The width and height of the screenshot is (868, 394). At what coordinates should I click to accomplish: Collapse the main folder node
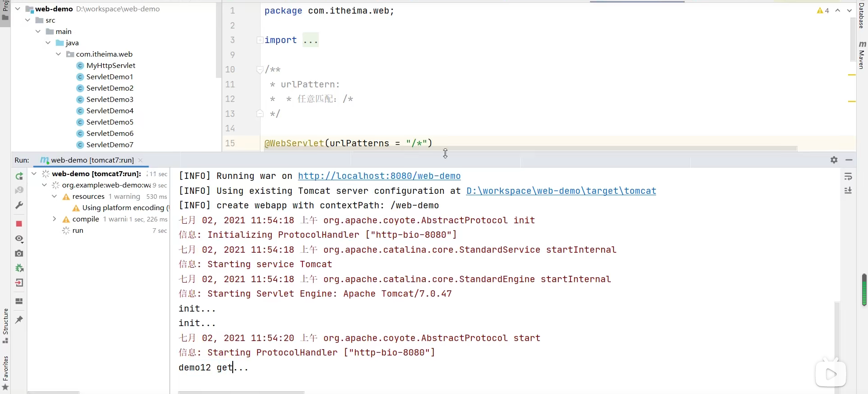[38, 31]
